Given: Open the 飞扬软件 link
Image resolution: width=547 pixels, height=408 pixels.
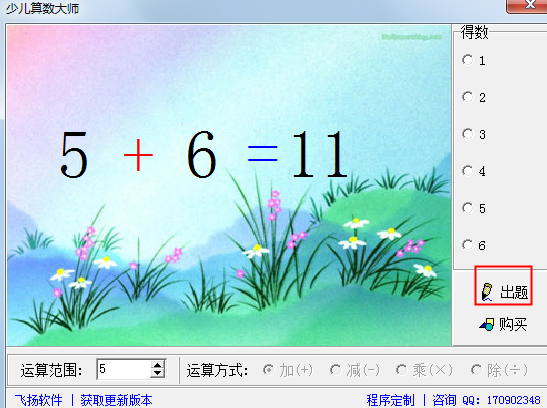Looking at the screenshot, I should tap(38, 400).
